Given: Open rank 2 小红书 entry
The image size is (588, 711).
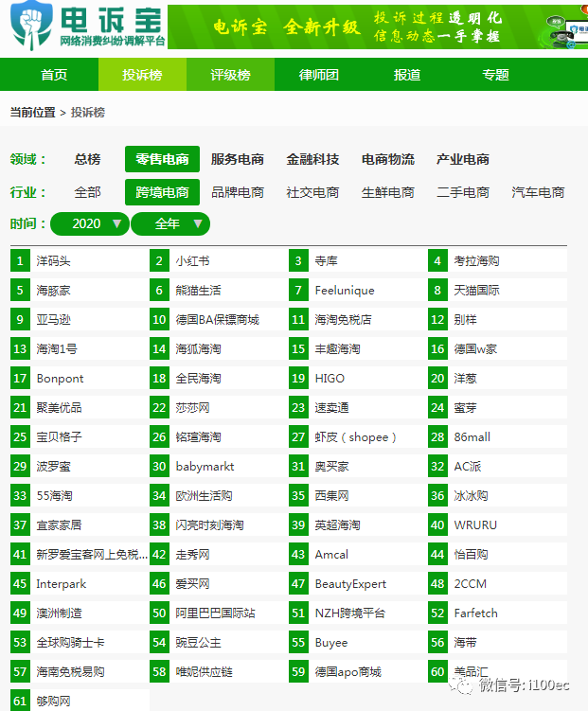Looking at the screenshot, I should click(x=219, y=260).
